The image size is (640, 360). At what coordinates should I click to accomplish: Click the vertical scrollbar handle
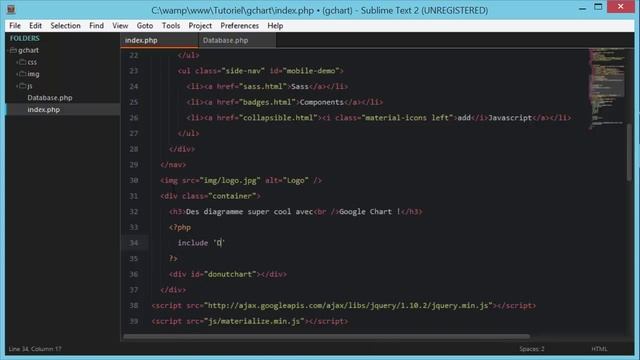click(629, 151)
